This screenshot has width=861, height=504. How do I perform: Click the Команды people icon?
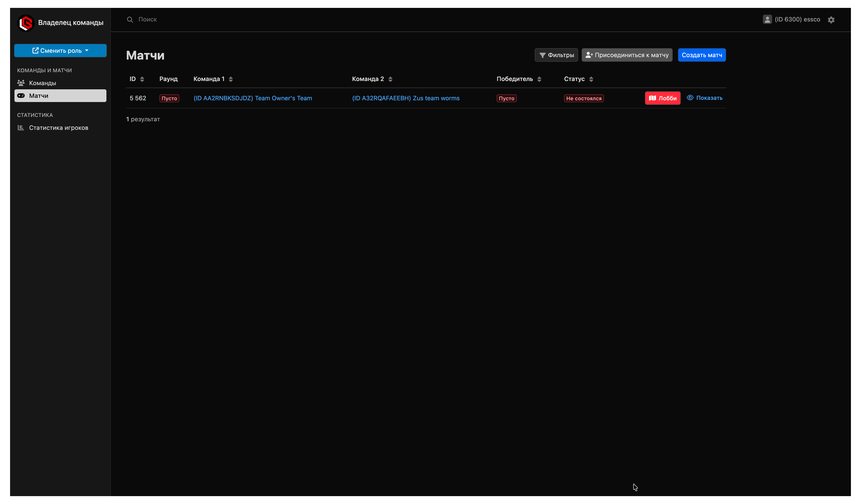[21, 83]
